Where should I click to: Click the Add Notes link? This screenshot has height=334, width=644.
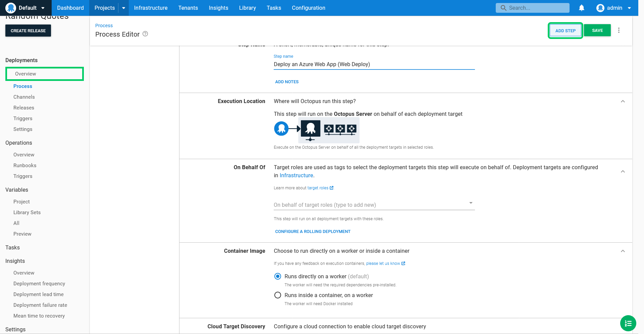click(x=287, y=82)
